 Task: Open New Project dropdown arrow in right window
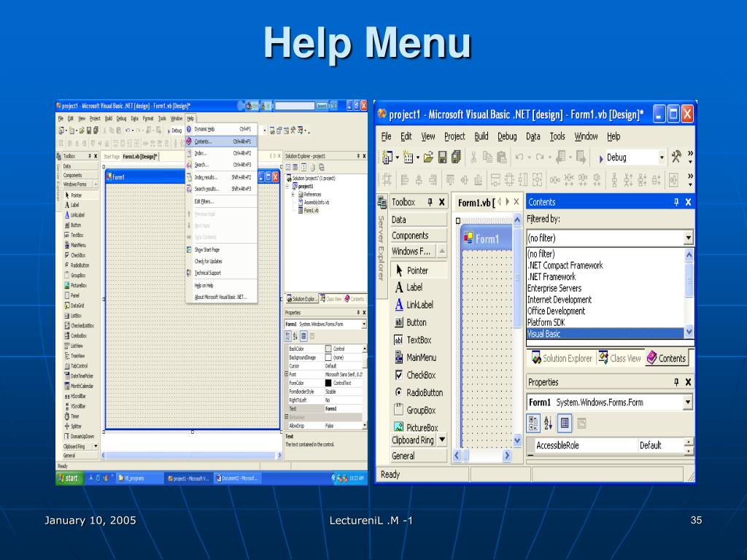click(x=398, y=157)
